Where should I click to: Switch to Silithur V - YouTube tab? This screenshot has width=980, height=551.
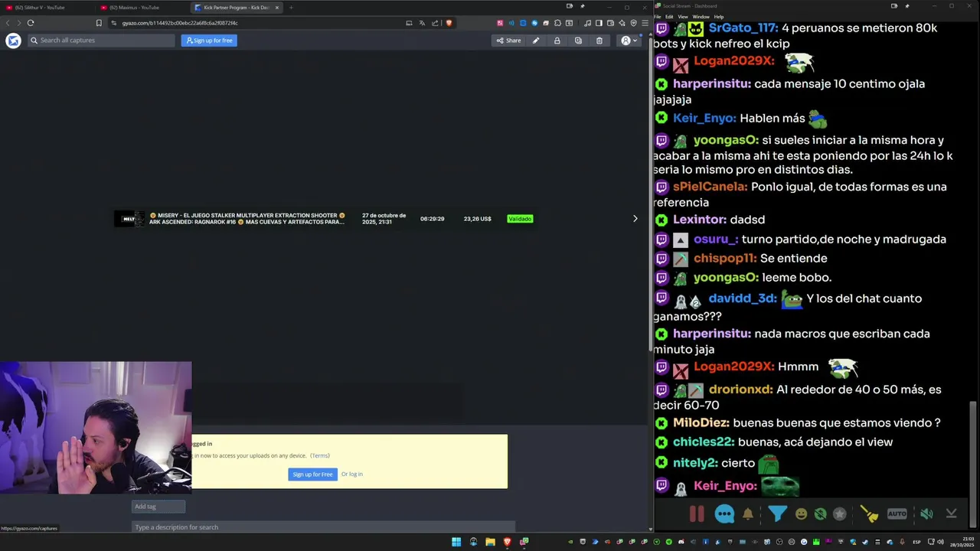coord(46,8)
